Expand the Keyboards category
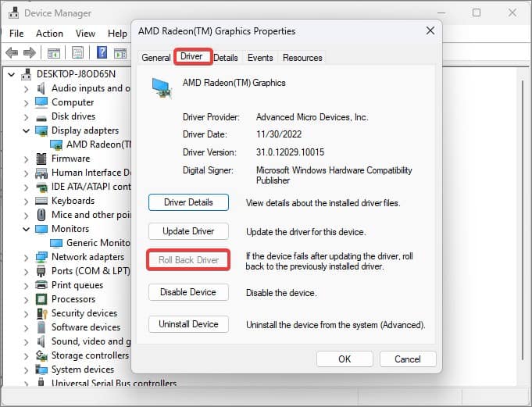Image resolution: width=532 pixels, height=407 pixels. point(26,202)
